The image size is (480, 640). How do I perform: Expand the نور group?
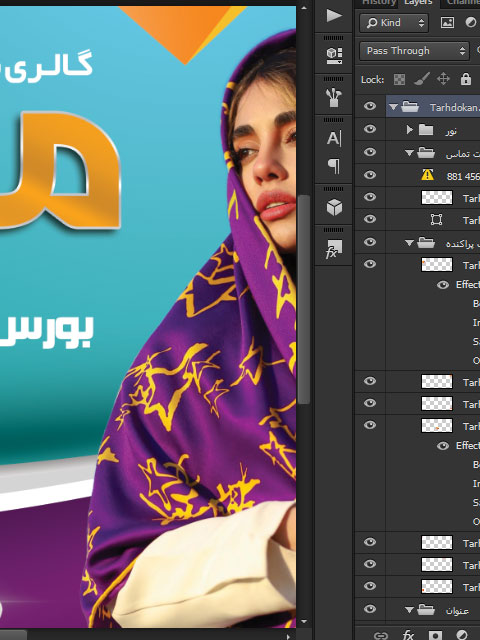[x=409, y=130]
